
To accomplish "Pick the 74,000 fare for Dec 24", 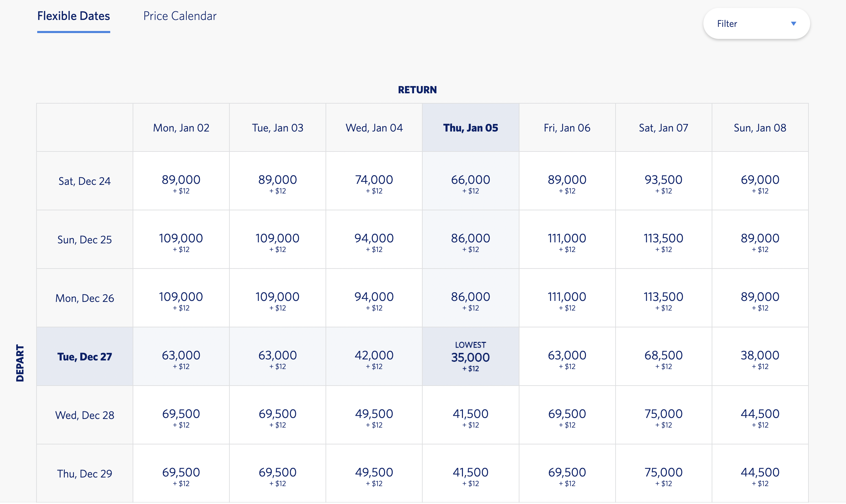I will tap(374, 181).
